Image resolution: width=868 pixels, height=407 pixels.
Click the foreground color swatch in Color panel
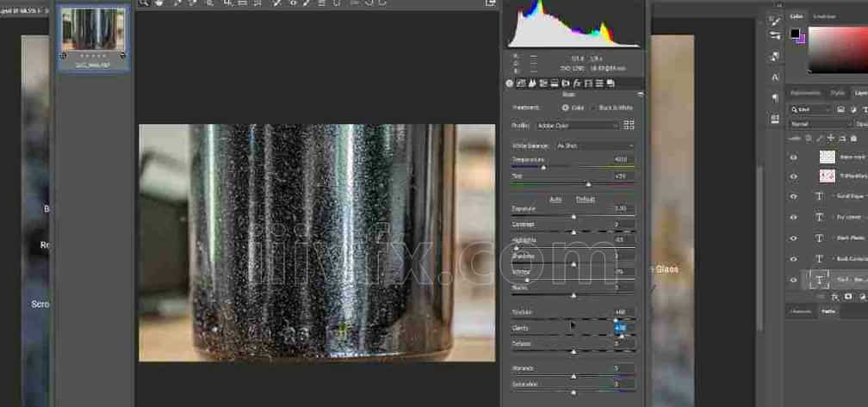(x=795, y=34)
